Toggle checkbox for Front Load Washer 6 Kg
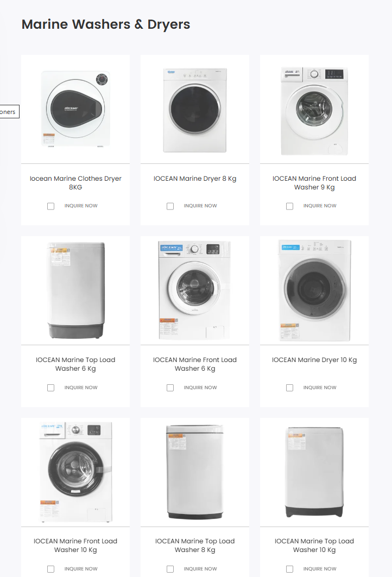 point(170,388)
